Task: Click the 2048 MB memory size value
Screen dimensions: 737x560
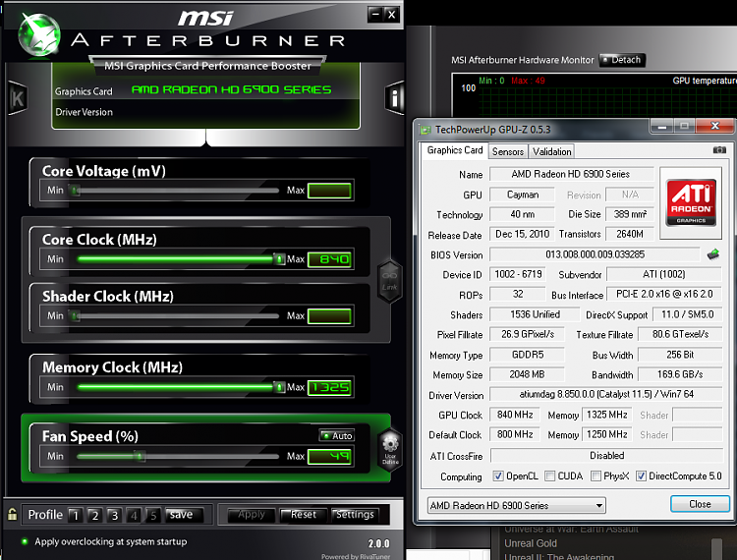Action: pyautogui.click(x=527, y=374)
